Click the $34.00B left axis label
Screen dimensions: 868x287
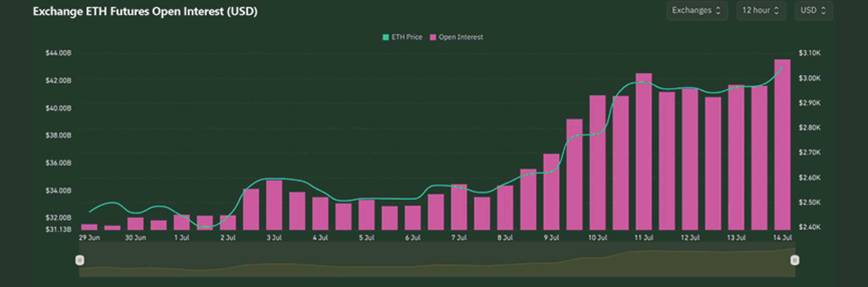59,191
